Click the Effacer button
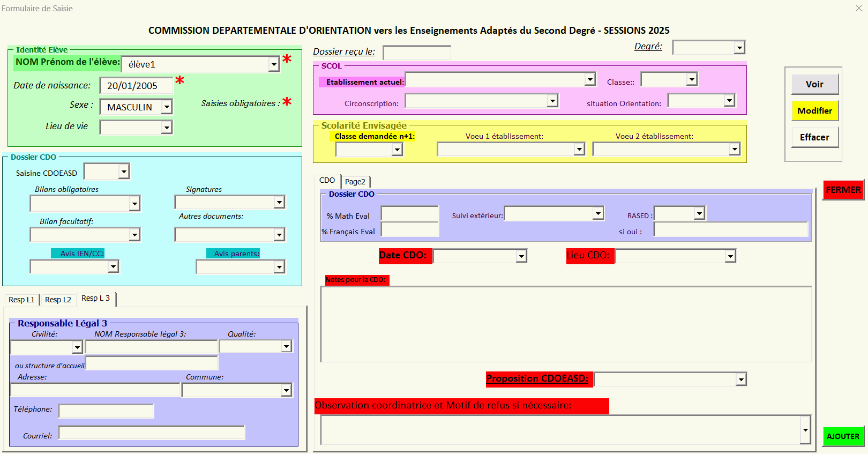The height and width of the screenshot is (454, 868). pos(814,137)
